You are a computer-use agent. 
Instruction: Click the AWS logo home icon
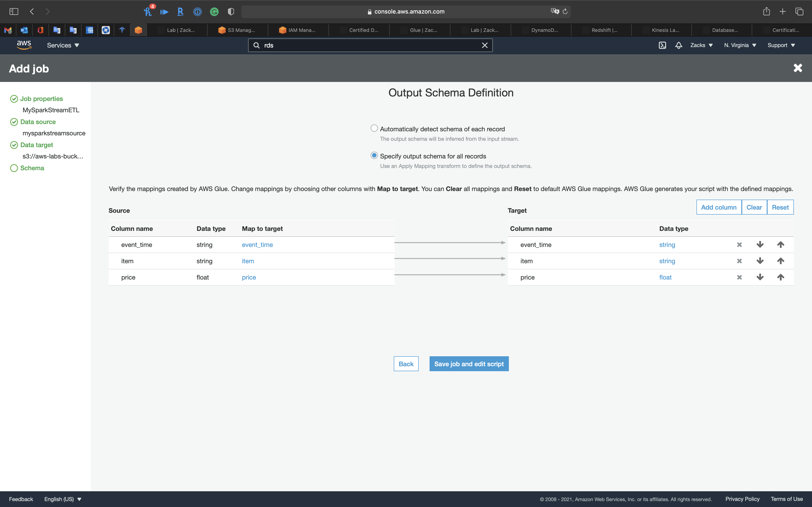coord(24,45)
